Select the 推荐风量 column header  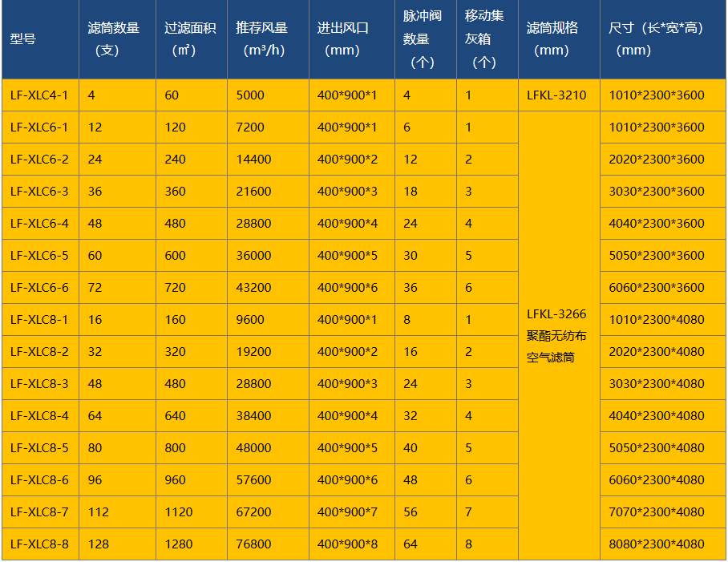pos(265,38)
